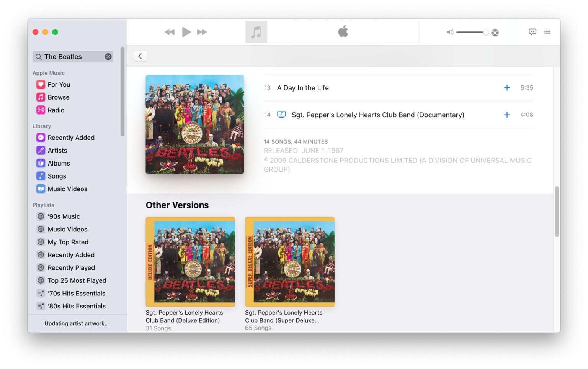Click the rewind previous track button
The height and width of the screenshot is (369, 588).
[x=169, y=32]
